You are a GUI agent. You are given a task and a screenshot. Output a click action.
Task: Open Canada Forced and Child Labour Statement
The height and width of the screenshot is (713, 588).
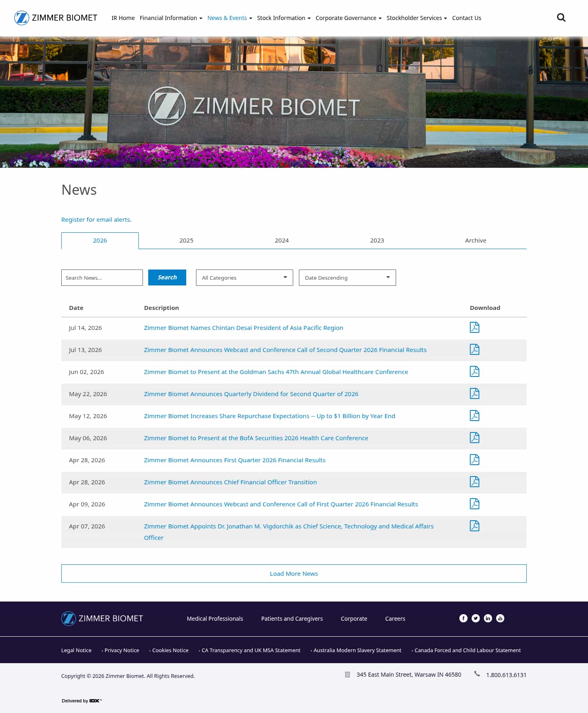pos(468,650)
